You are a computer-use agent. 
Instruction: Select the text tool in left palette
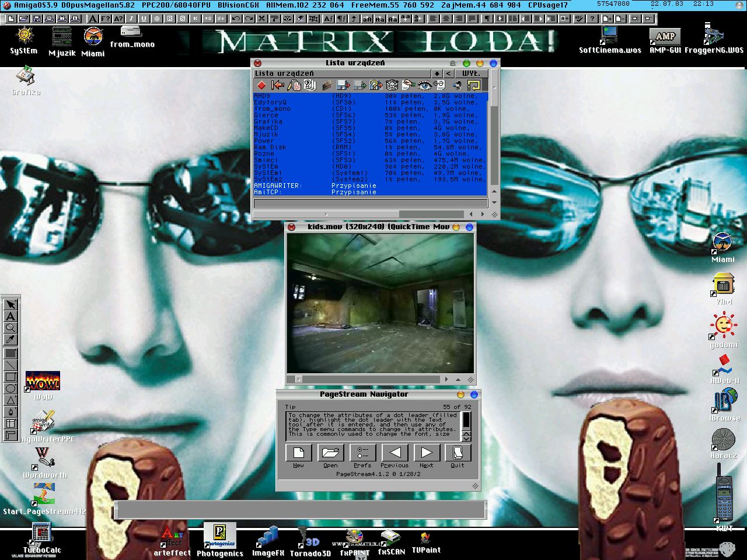coord(10,316)
